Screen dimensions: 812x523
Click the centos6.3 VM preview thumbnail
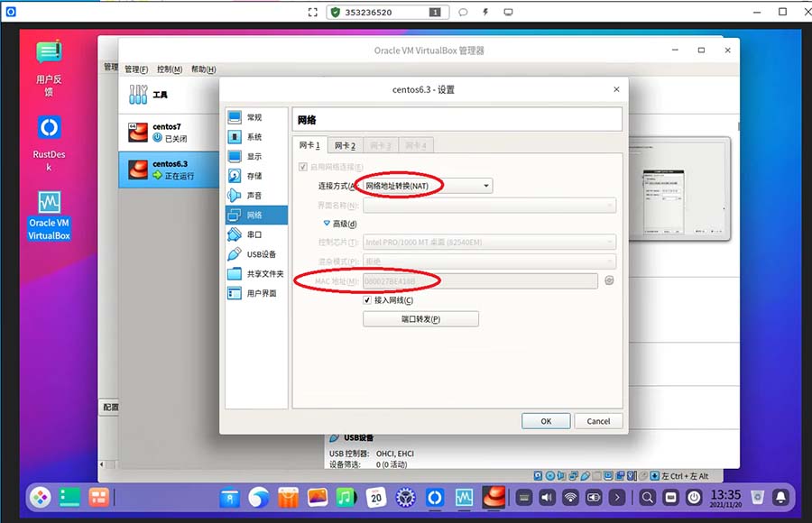(x=679, y=189)
